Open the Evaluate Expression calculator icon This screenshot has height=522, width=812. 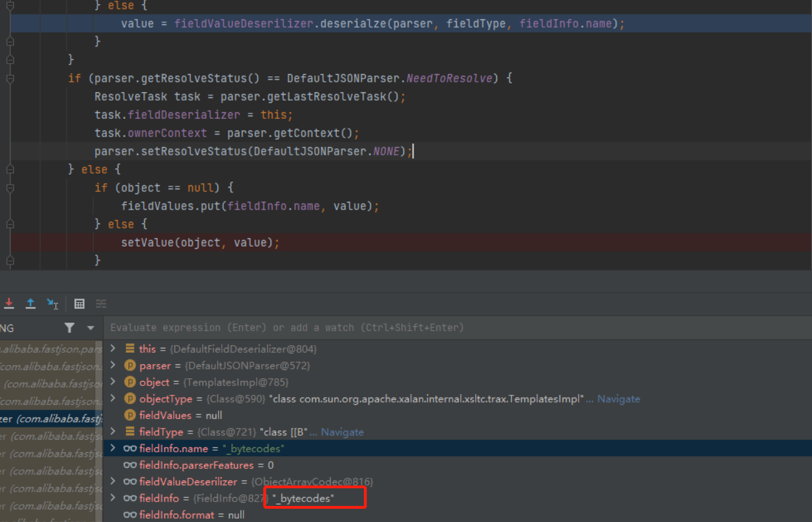pyautogui.click(x=80, y=304)
